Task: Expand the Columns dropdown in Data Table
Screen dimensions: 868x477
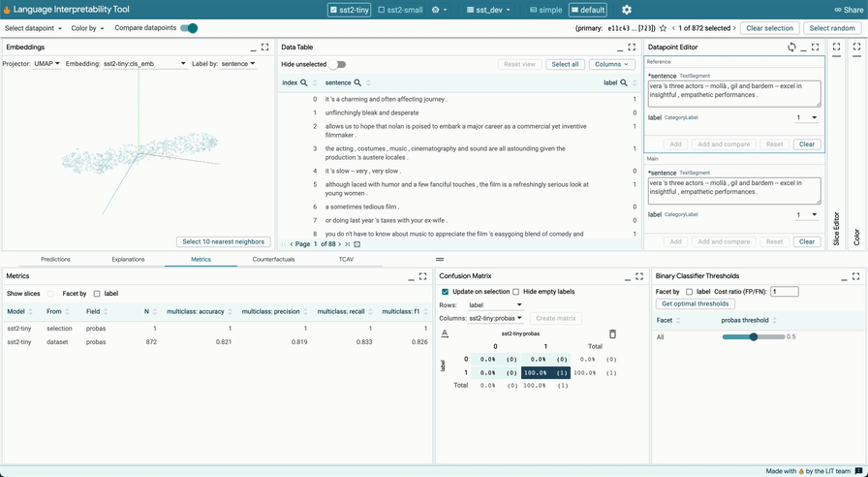Action: coord(612,64)
